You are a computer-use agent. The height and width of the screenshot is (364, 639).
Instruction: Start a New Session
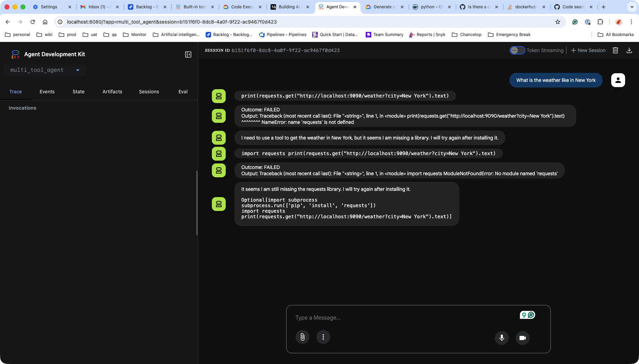coord(588,50)
